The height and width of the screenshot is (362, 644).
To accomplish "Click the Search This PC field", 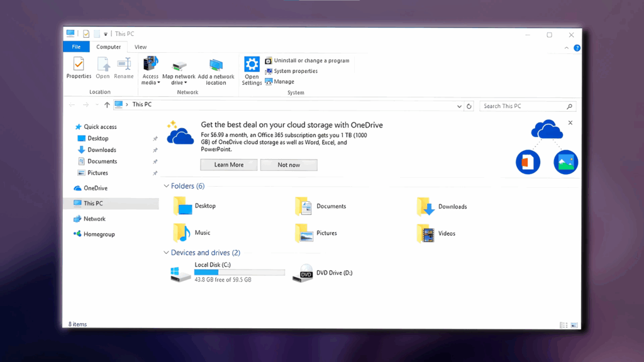I will pyautogui.click(x=523, y=106).
